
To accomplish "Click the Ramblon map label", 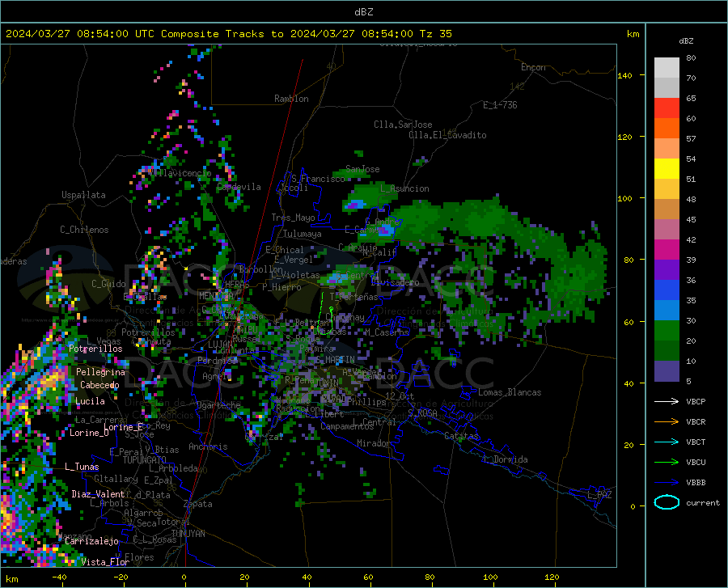I will (291, 99).
